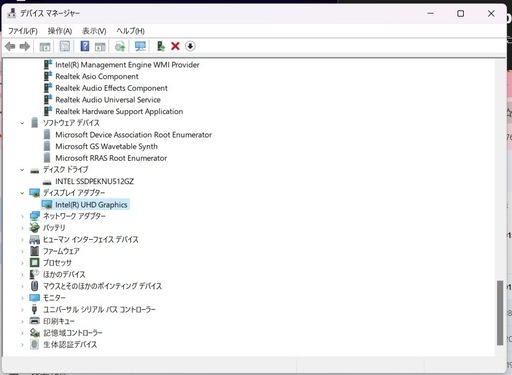This screenshot has height=375, width=512.
Task: Collapse the ディスク ドライブ category
Action: (22, 170)
